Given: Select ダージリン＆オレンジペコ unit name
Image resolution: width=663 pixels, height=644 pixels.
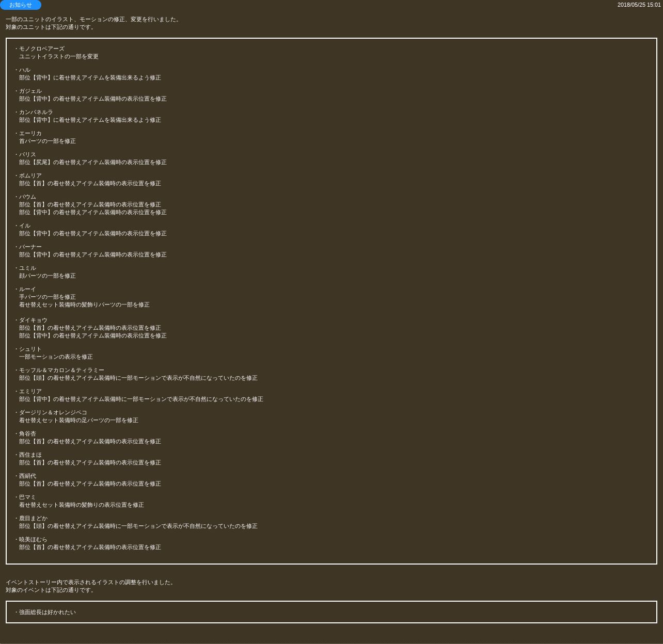Looking at the screenshot, I should 53,413.
